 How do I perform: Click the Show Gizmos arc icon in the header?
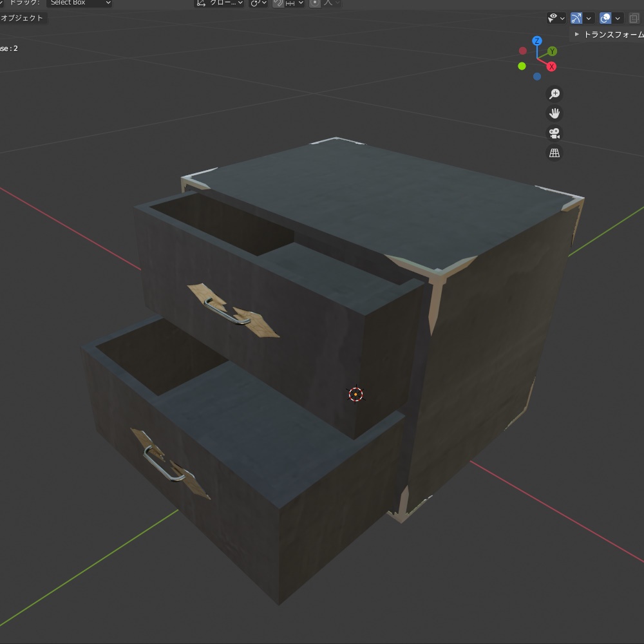click(578, 18)
